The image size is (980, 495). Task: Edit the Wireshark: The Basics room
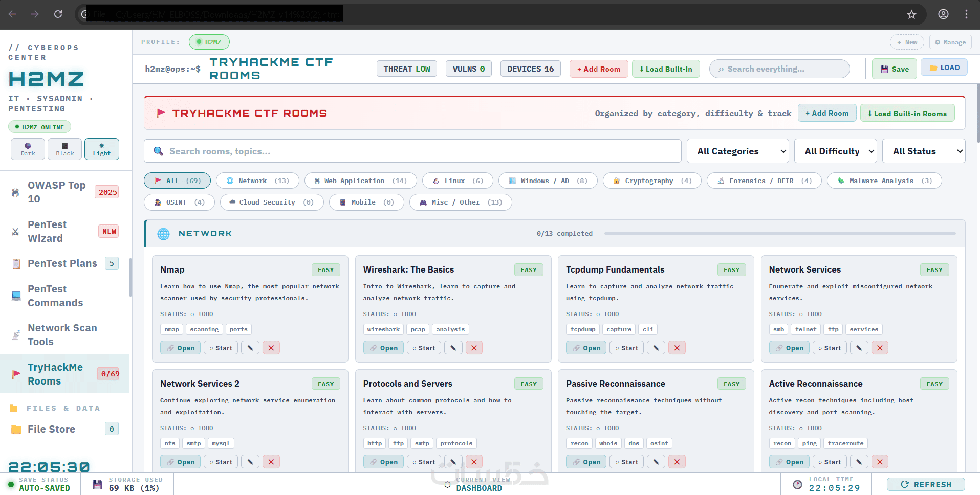(453, 348)
